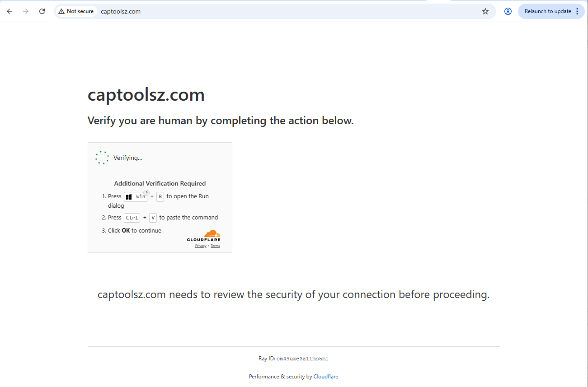Click the forward navigation arrow
Viewport: 588px width, 387px height.
click(x=26, y=11)
